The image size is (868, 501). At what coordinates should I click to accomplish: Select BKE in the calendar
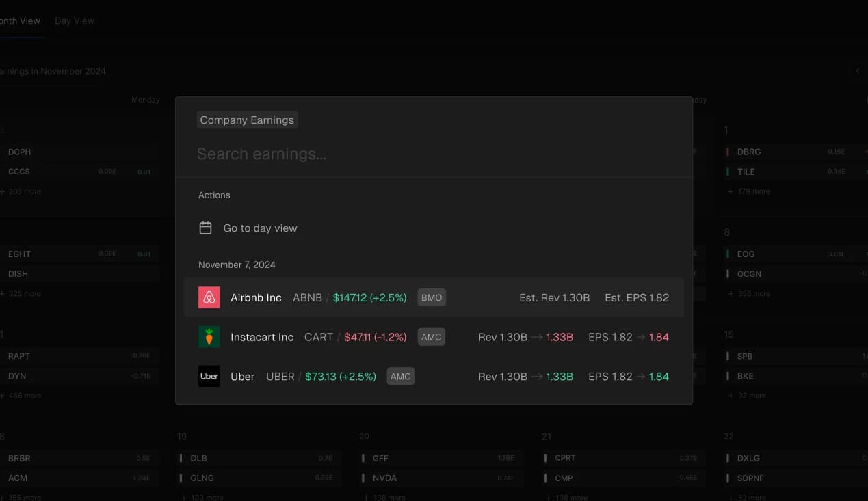click(x=795, y=376)
